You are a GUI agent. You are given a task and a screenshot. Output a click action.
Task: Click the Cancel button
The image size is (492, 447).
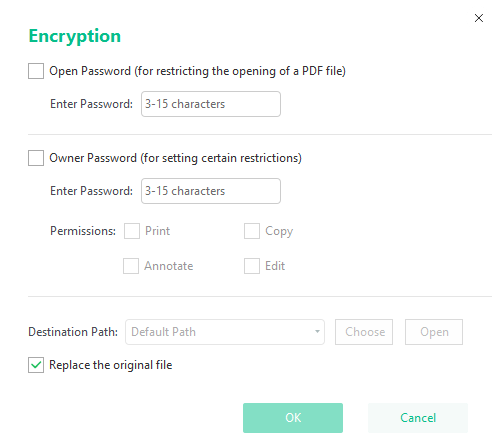(x=418, y=418)
